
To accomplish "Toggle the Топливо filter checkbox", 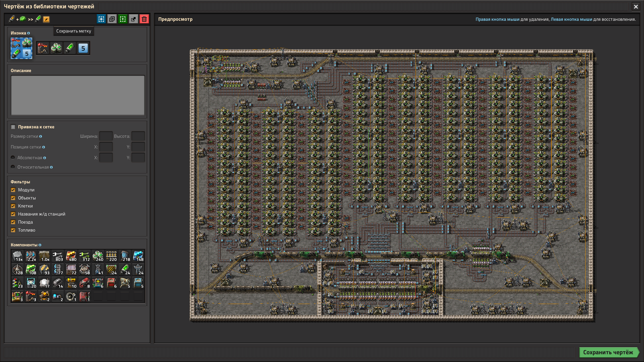I will (13, 230).
